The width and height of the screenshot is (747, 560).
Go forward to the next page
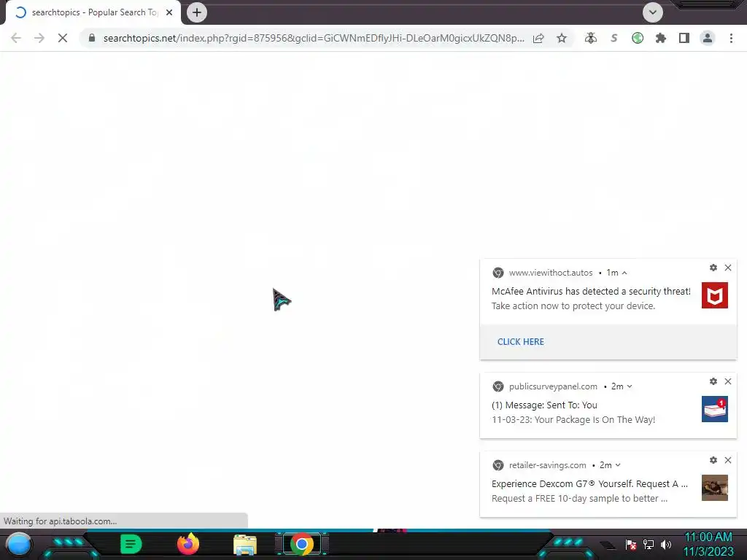pyautogui.click(x=39, y=38)
